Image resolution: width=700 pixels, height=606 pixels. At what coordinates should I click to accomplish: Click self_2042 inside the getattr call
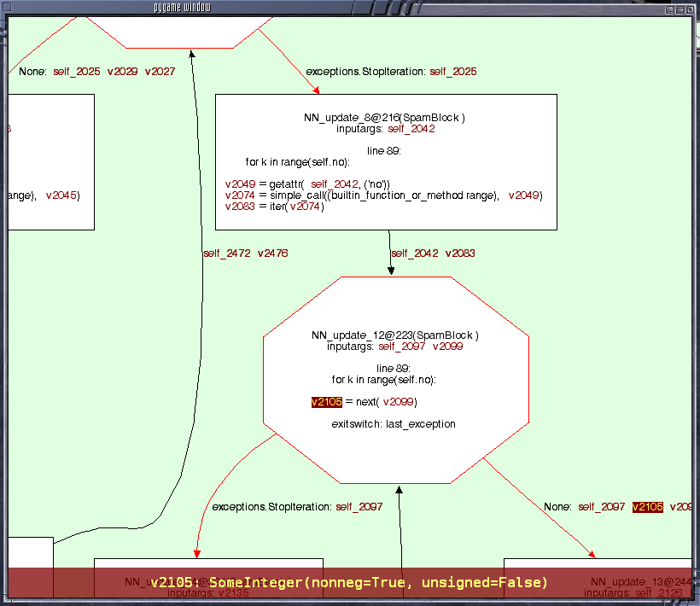(x=335, y=184)
